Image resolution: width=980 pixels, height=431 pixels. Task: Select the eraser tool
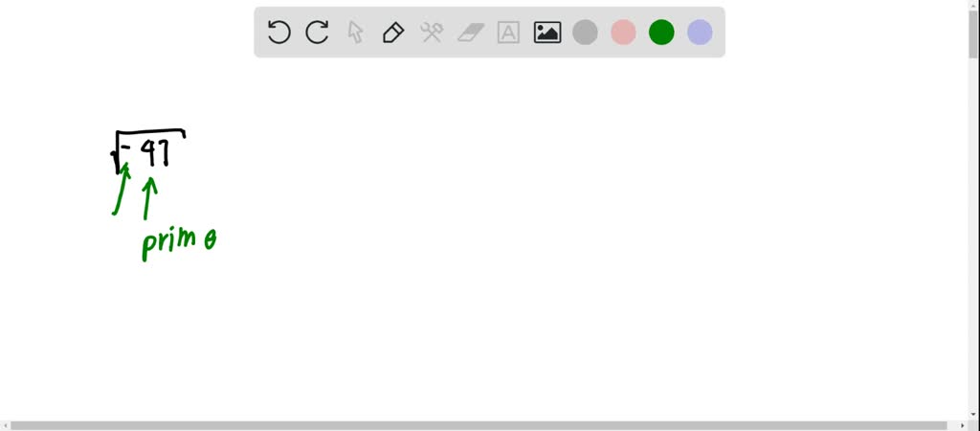tap(471, 33)
